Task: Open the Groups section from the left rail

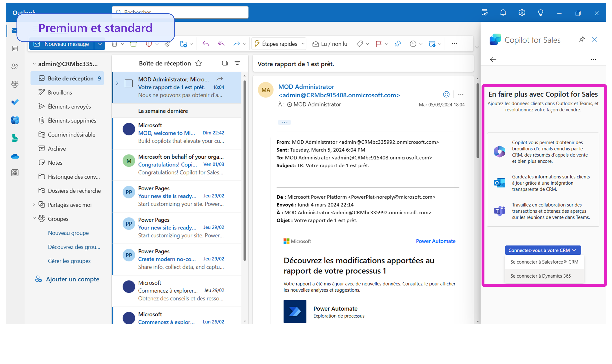Action: pos(15,84)
